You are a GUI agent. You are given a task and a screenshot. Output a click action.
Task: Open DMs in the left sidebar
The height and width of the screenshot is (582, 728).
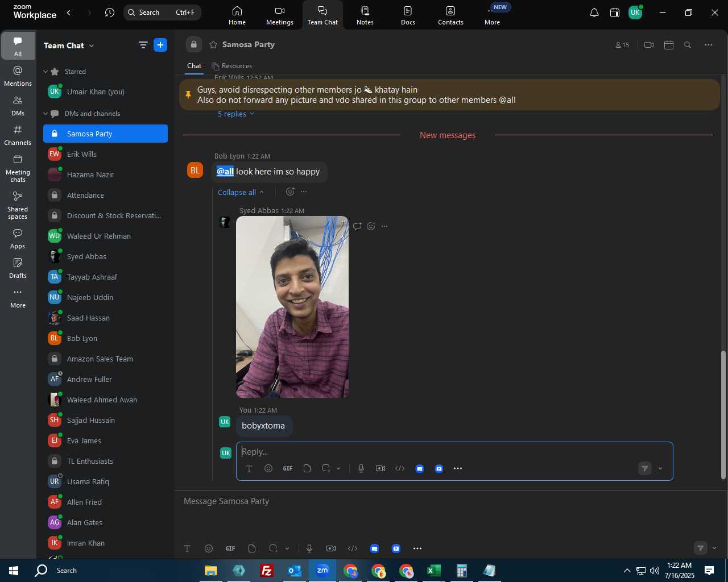point(18,105)
